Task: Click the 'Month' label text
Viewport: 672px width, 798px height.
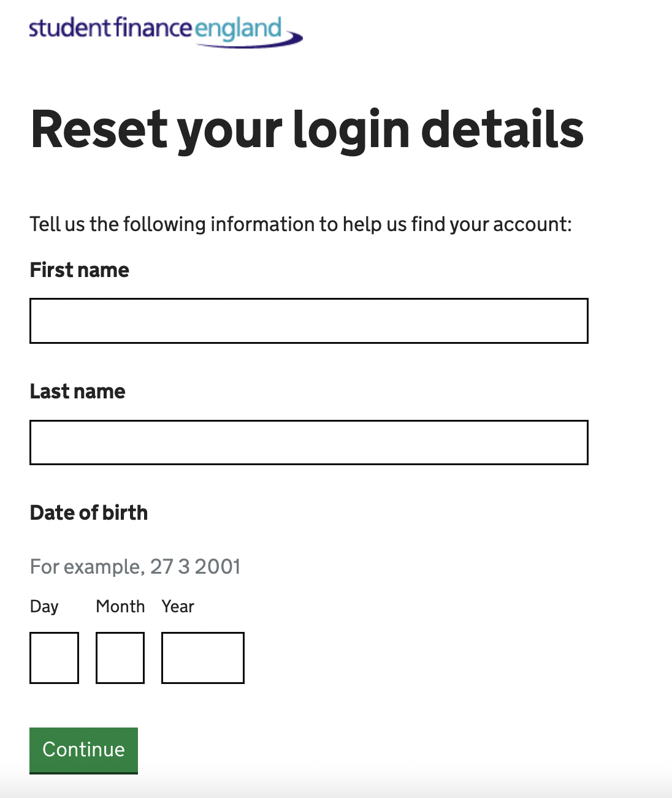Action: [120, 606]
